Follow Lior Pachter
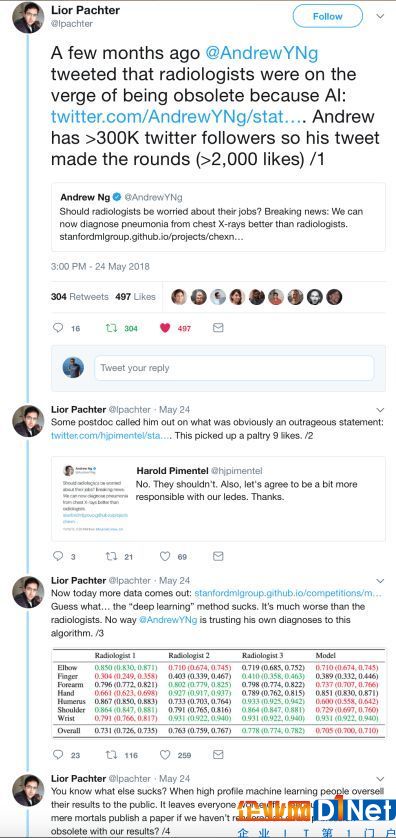396x838 pixels. pyautogui.click(x=328, y=17)
